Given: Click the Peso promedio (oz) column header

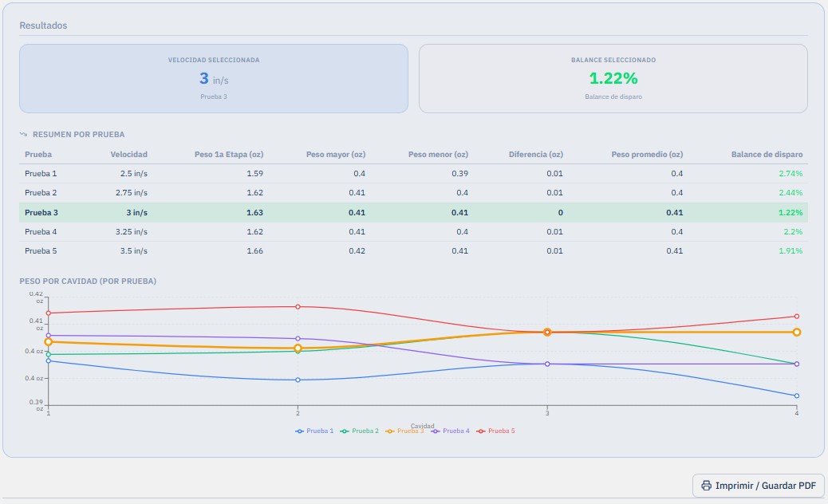Looking at the screenshot, I should [x=648, y=155].
